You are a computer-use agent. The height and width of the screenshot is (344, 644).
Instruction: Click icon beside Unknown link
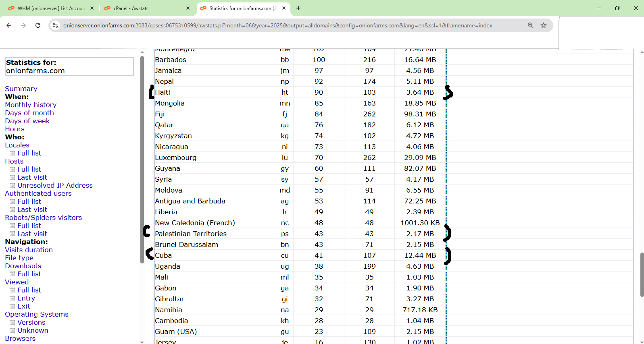13,331
